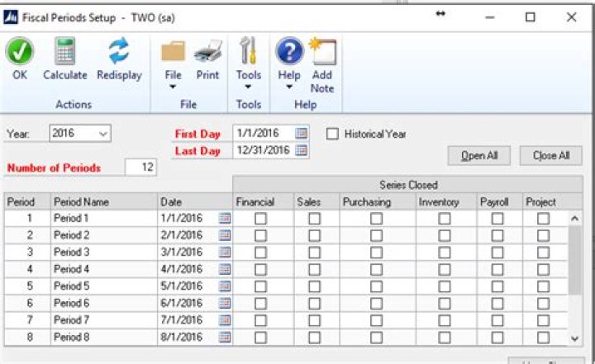Screen dimensions: 595x364
Task: Click the Redisplay refresh arrows icon
Action: 119,53
